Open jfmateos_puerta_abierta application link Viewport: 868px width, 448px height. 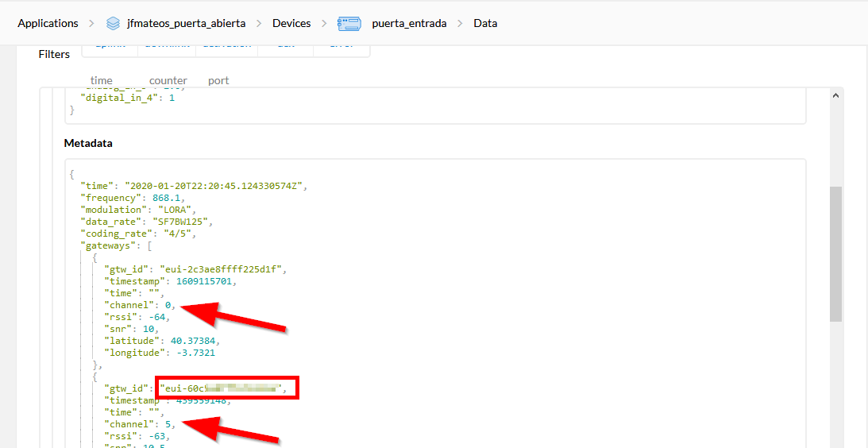pyautogui.click(x=186, y=24)
